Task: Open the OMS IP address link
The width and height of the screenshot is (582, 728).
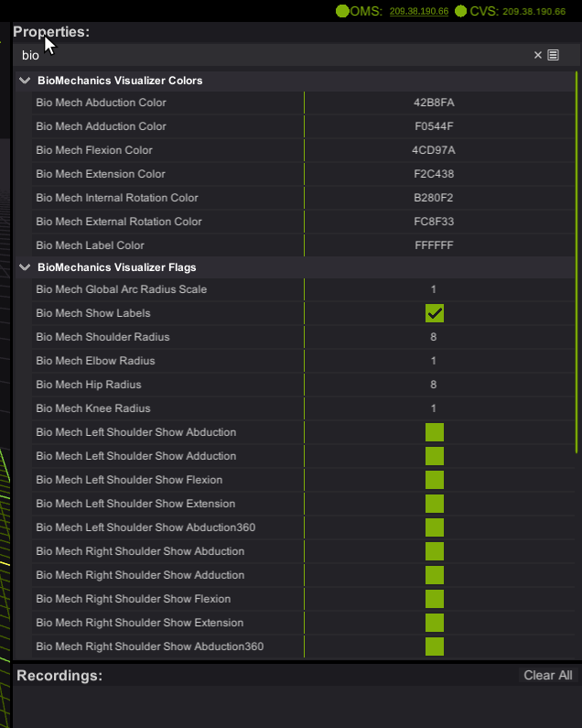Action: pos(418,11)
